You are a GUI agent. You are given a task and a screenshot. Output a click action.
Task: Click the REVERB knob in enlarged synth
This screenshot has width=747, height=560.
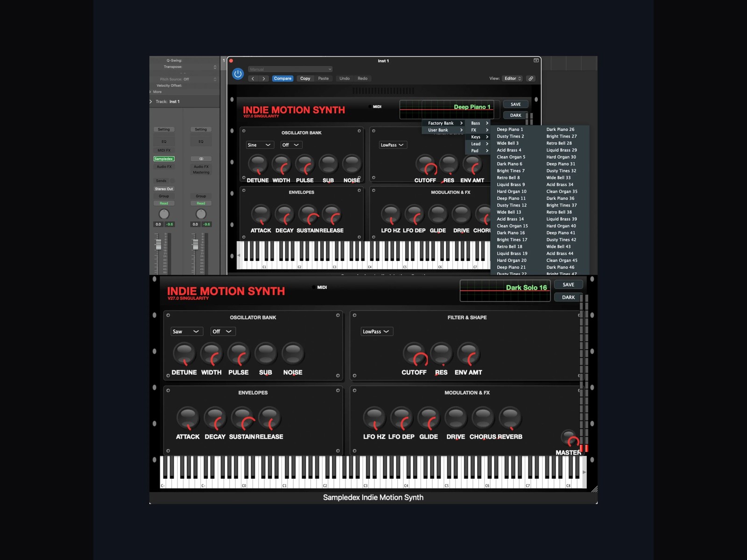point(510,418)
